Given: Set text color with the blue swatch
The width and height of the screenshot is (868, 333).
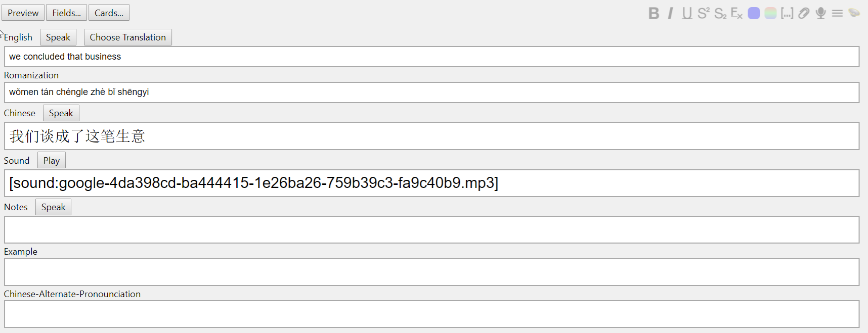Looking at the screenshot, I should [754, 13].
